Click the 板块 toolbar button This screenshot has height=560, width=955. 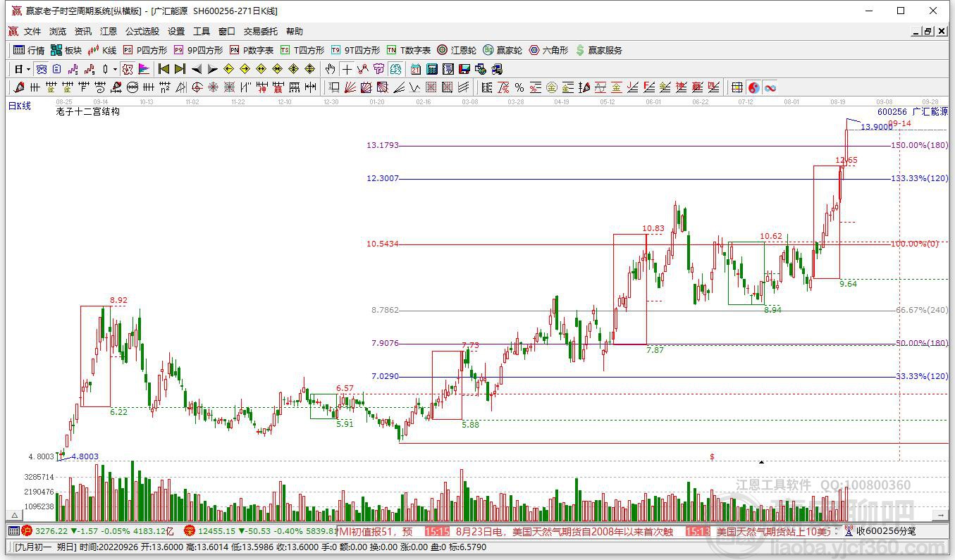[66, 50]
